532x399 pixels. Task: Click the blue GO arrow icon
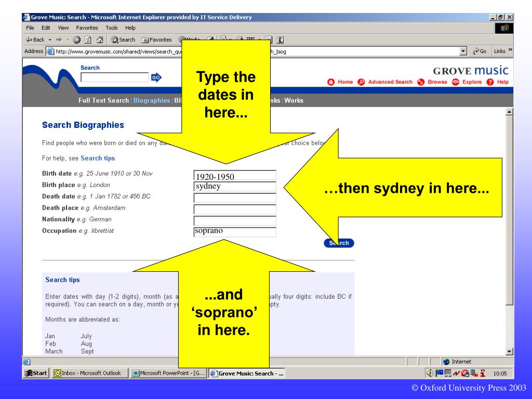[156, 77]
